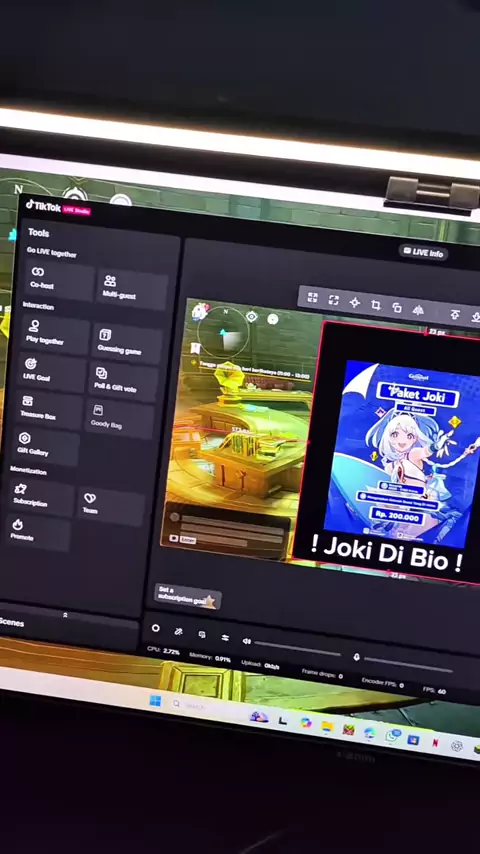The width and height of the screenshot is (480, 854).
Task: Open the Guessing game tool
Action: pos(127,343)
